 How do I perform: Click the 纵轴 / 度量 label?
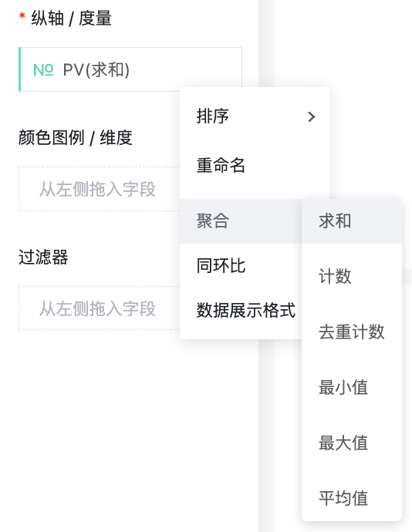pyautogui.click(x=71, y=19)
